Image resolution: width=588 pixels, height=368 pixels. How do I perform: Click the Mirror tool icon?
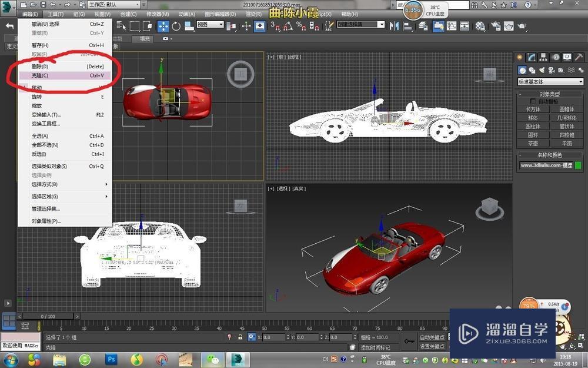point(393,26)
